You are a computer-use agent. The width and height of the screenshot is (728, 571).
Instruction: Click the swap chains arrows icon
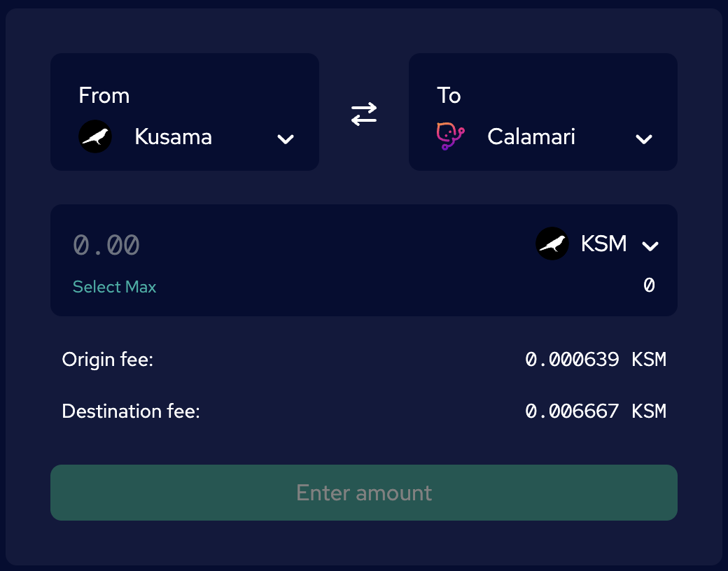pyautogui.click(x=364, y=114)
